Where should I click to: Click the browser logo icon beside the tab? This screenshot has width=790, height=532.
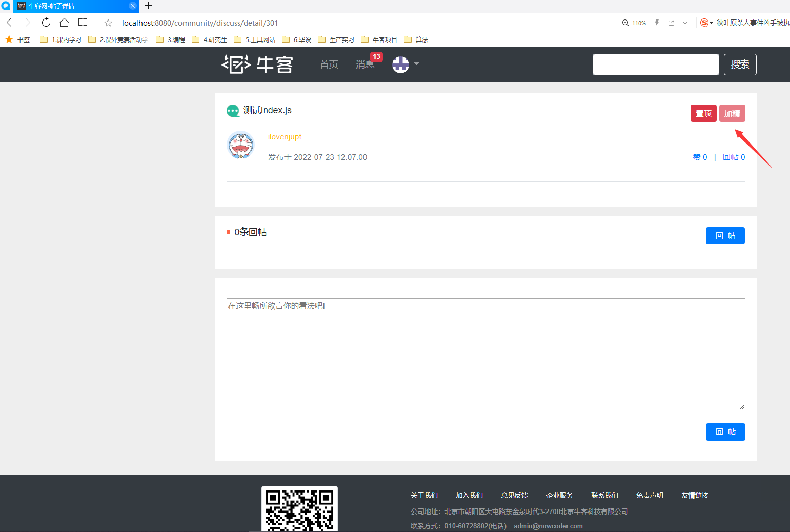[6, 6]
